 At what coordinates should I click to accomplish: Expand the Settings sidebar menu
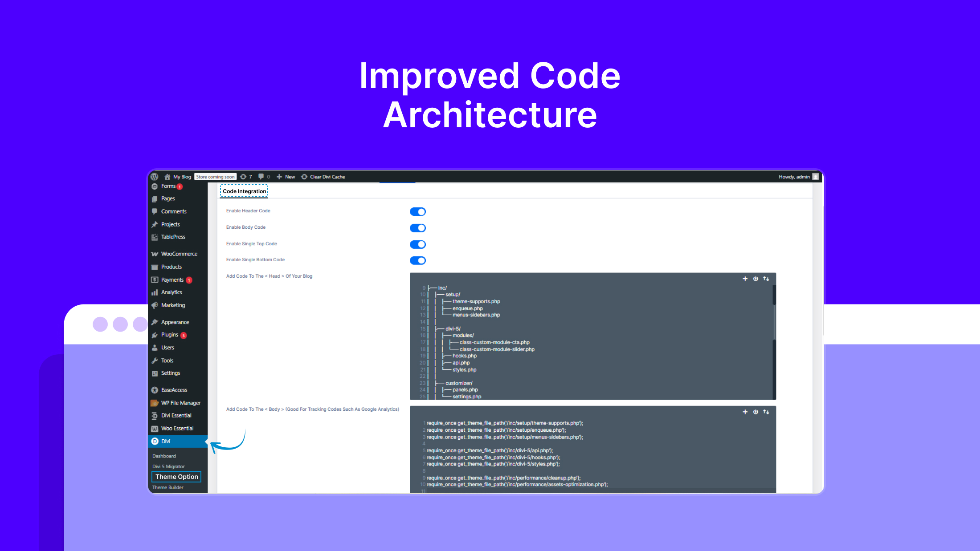coord(170,373)
